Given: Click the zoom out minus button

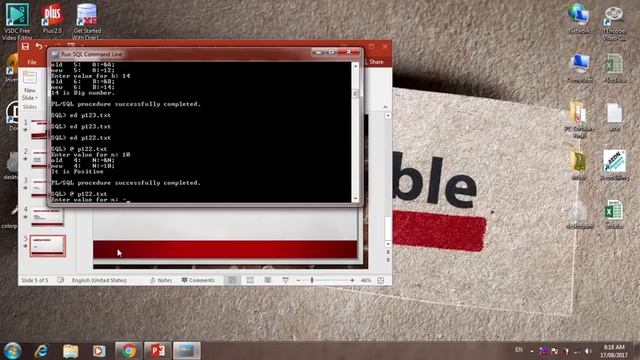Looking at the screenshot, I should coord(298,280).
